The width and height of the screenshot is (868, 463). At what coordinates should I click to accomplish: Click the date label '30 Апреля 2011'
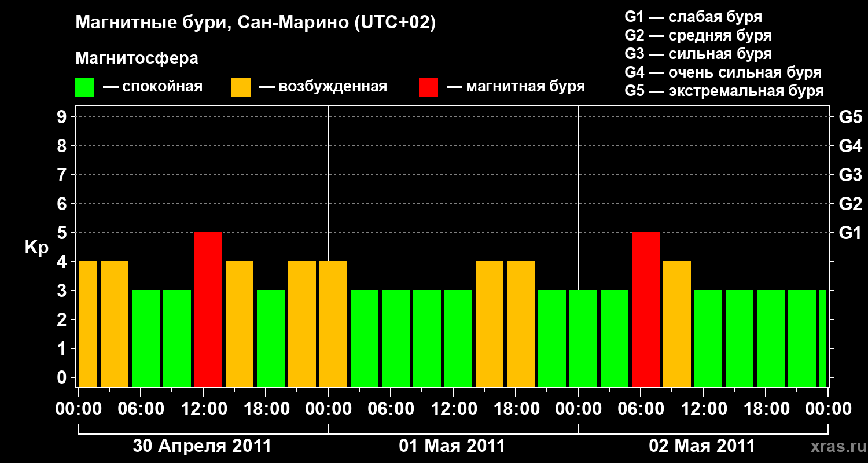pos(203,446)
